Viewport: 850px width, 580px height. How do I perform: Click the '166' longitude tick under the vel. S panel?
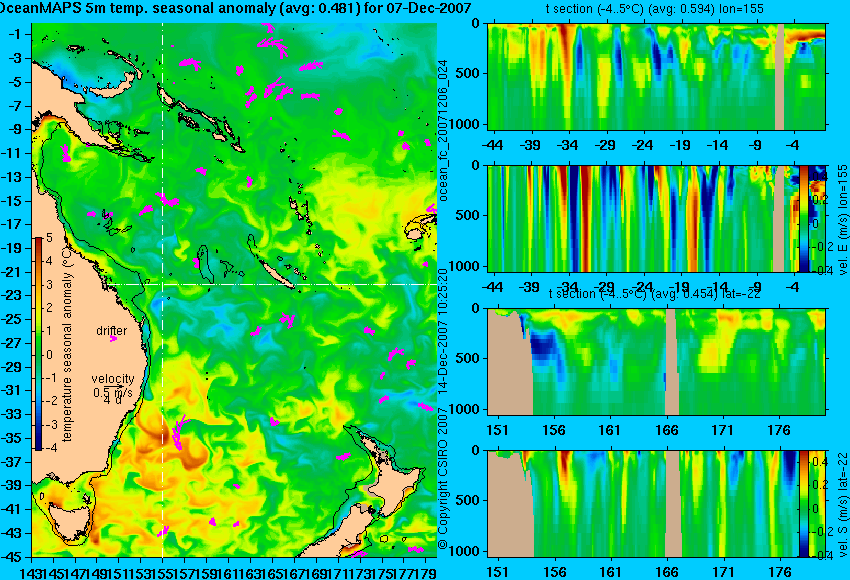[x=666, y=572]
